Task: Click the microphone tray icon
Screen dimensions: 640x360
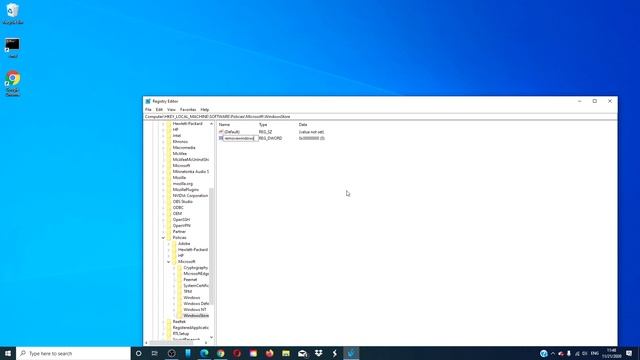Action: (x=569, y=353)
